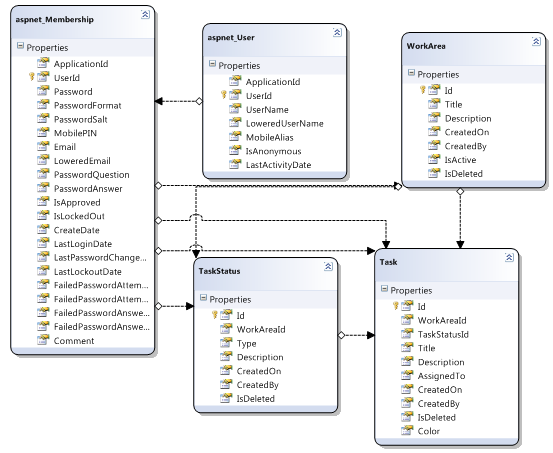This screenshot has height=453, width=553.
Task: Select the WorkArea CreatedOn property
Action: [x=467, y=132]
